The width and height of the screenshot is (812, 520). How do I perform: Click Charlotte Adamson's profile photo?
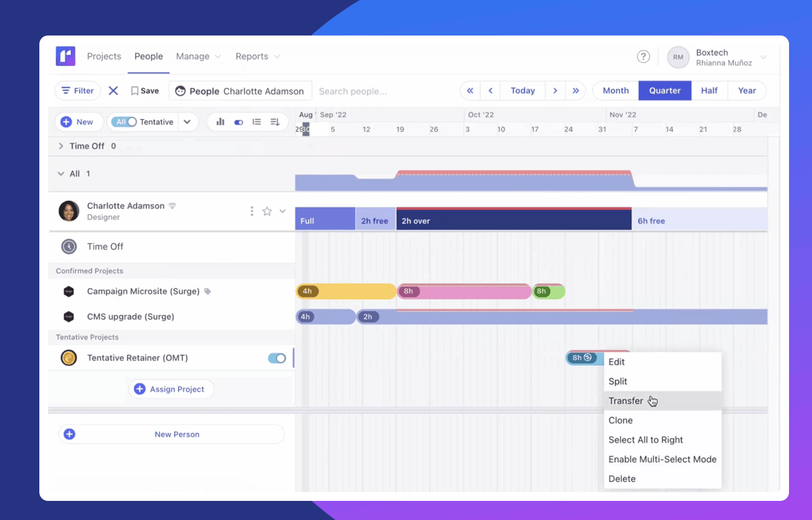click(x=69, y=211)
